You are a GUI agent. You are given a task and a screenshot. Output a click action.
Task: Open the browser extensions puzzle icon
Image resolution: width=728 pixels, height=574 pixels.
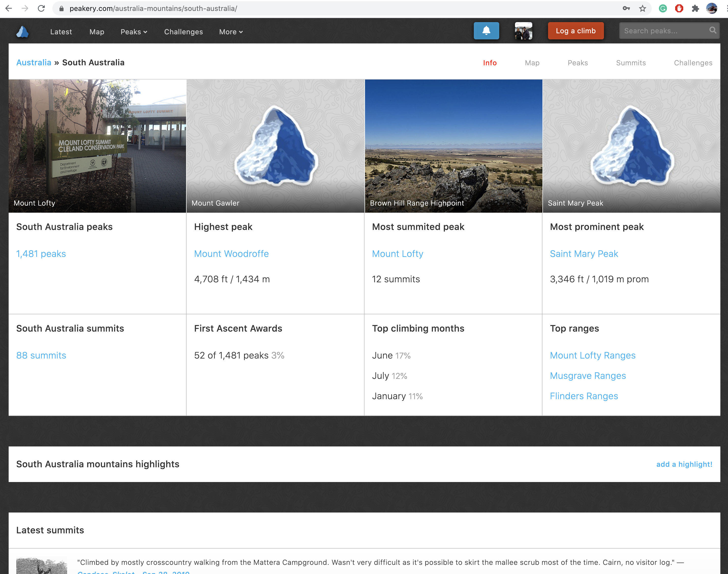point(695,8)
